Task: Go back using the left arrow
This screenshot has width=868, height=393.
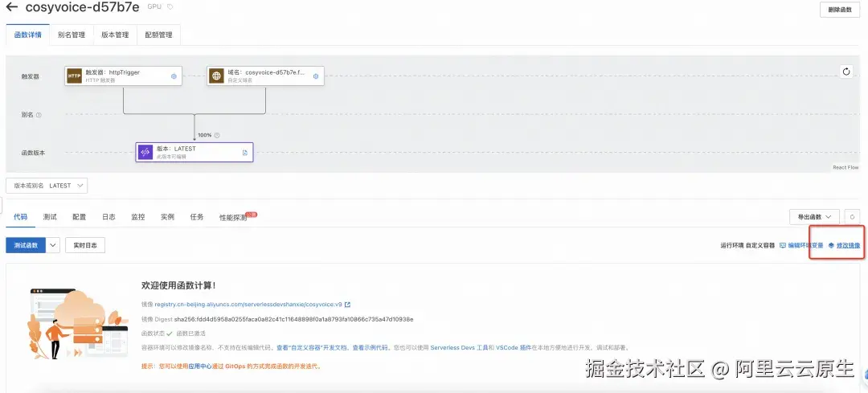Action: (x=11, y=7)
